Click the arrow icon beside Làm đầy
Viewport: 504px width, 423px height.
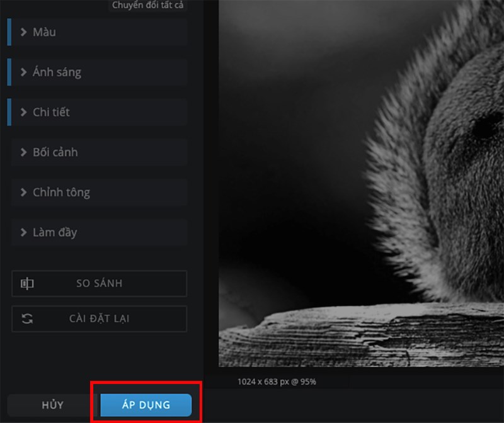pos(23,233)
